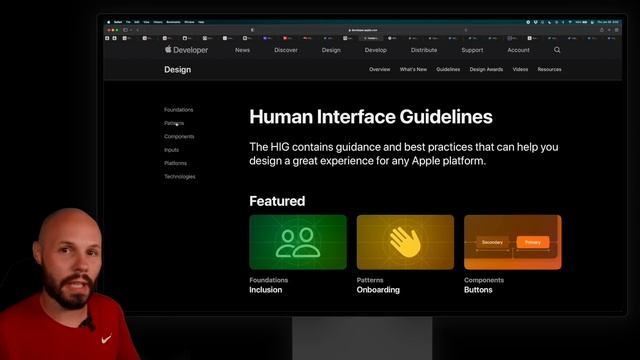Open the search magnifier icon
The width and height of the screenshot is (640, 360).
coord(557,50)
